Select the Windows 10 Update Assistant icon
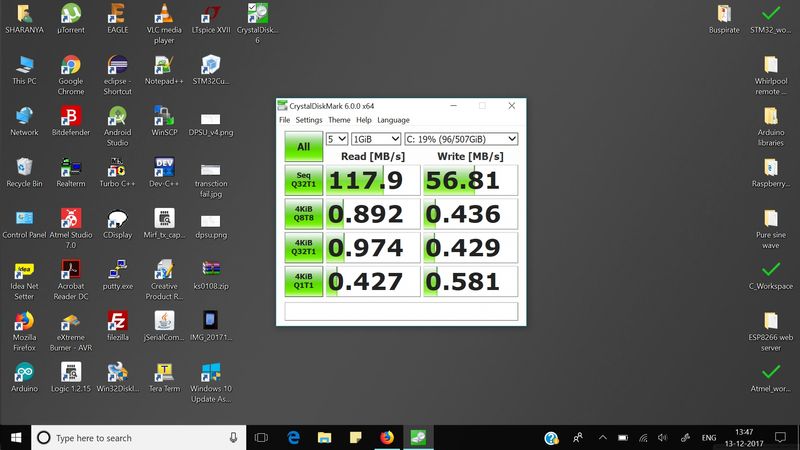Screen dimensions: 800x450 click(x=211, y=382)
